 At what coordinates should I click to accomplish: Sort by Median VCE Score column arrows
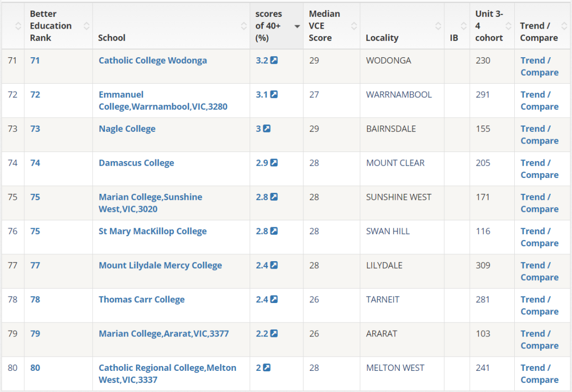tap(354, 26)
